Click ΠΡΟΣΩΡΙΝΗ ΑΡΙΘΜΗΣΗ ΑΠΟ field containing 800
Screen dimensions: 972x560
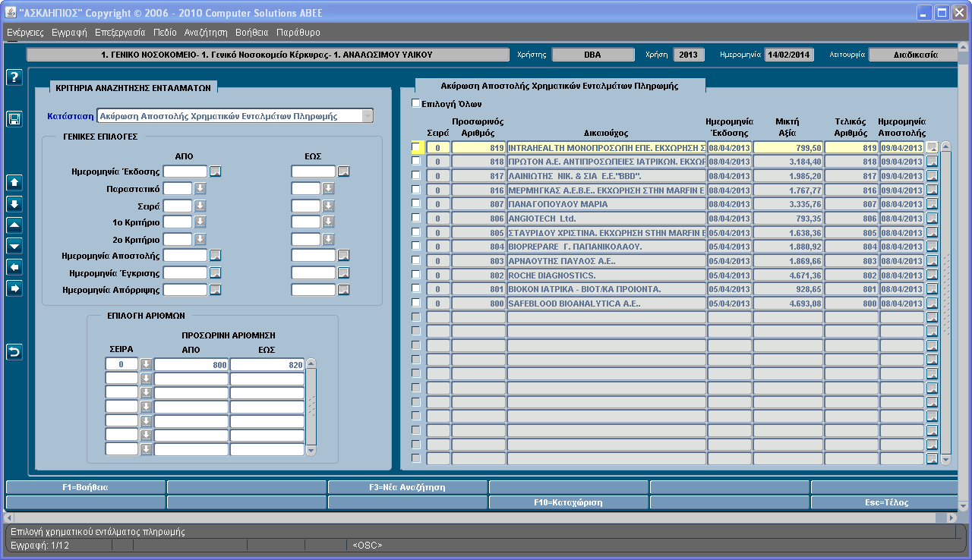point(191,365)
